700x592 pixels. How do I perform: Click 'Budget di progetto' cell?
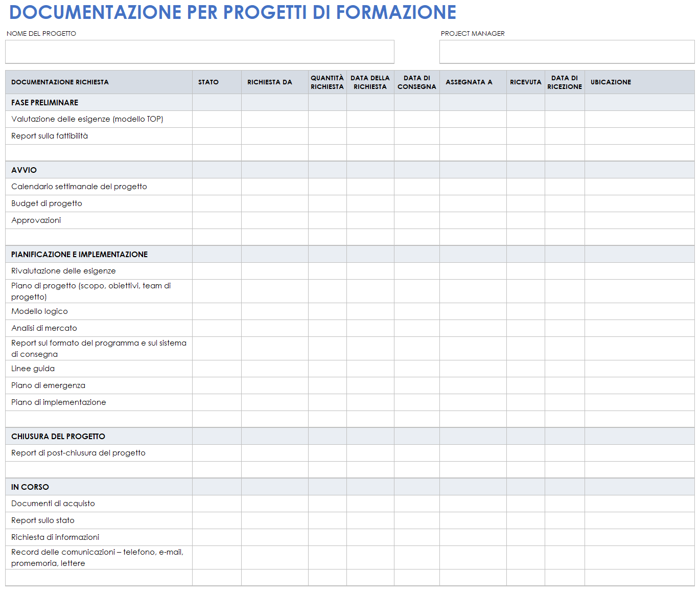[99, 203]
